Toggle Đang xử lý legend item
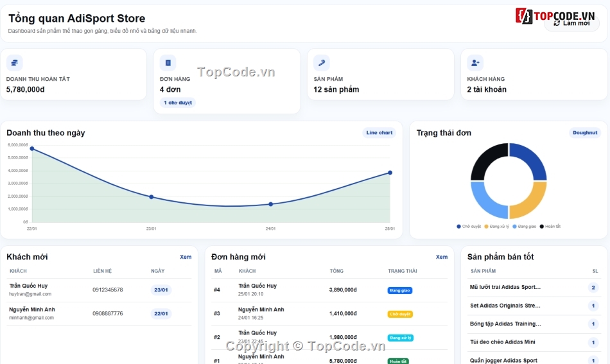 point(496,227)
